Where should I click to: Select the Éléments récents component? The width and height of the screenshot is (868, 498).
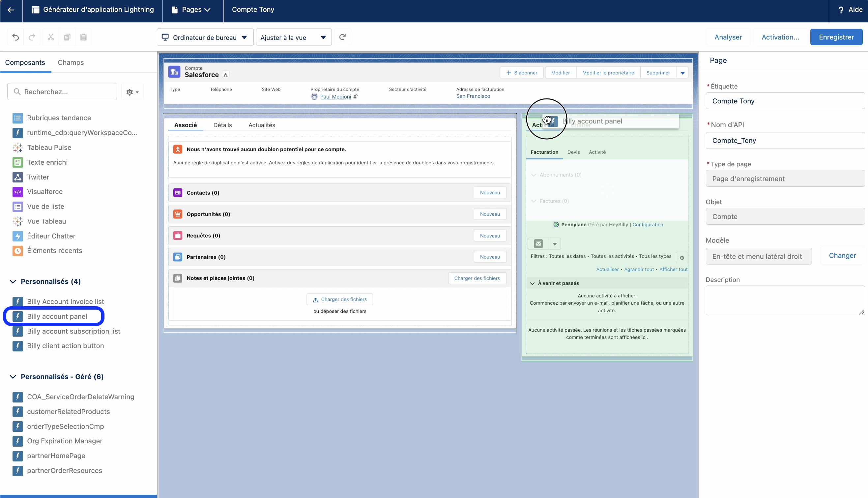point(47,251)
